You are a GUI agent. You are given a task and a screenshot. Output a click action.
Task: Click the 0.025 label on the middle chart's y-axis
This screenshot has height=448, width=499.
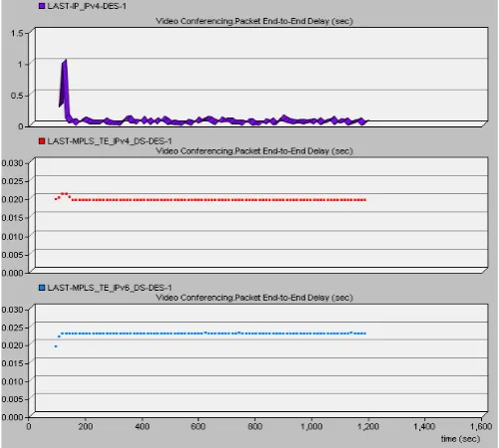(13, 181)
